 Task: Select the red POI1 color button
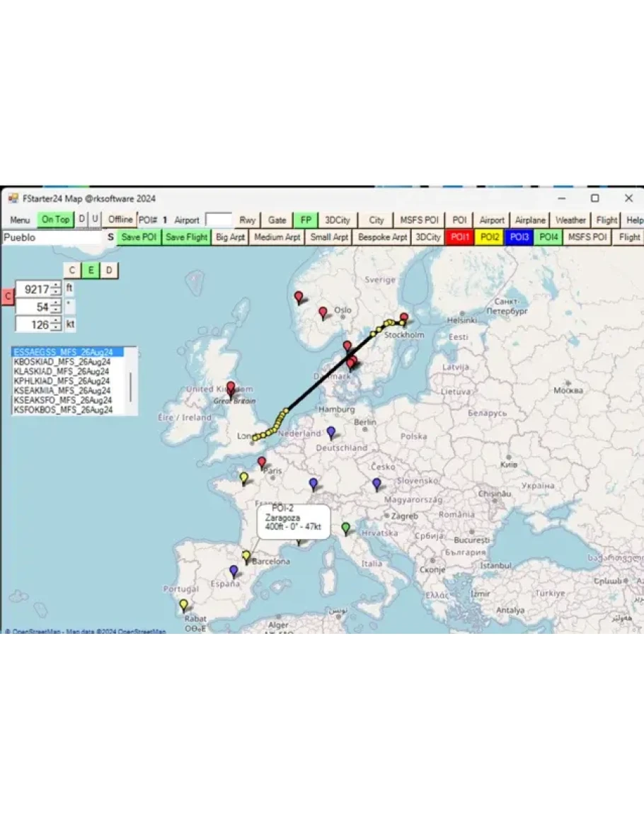click(460, 237)
